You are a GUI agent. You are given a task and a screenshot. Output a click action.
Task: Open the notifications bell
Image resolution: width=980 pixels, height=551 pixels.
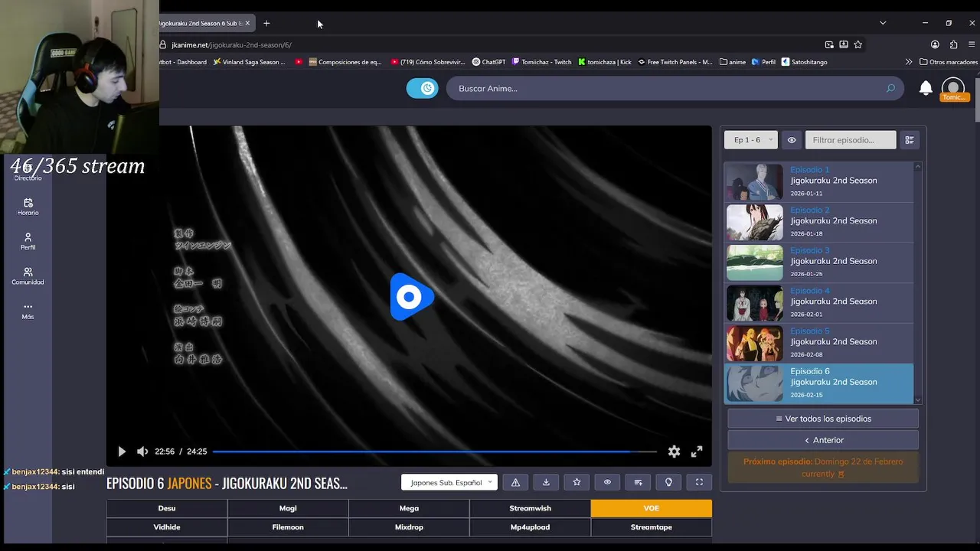pyautogui.click(x=926, y=89)
